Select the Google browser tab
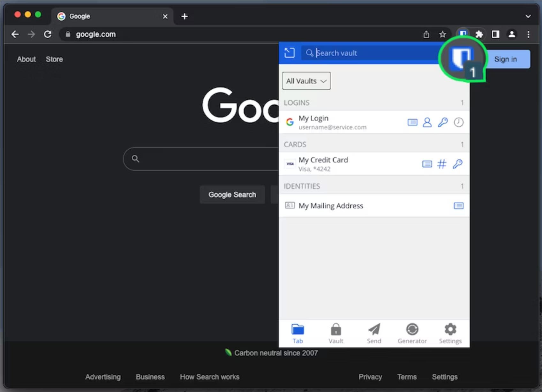Screen dimensions: 542x392 coord(112,16)
